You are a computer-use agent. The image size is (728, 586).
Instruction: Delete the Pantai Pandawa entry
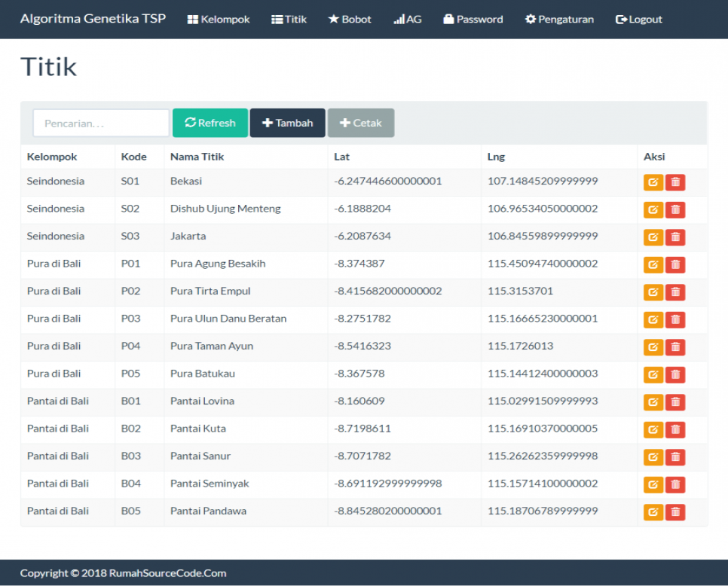[x=675, y=512]
